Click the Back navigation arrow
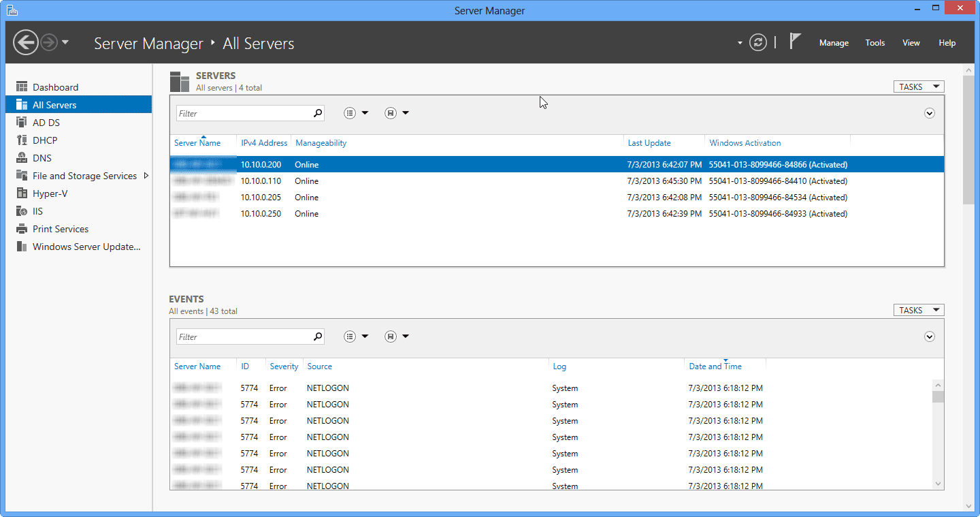The width and height of the screenshot is (980, 517). (26, 43)
